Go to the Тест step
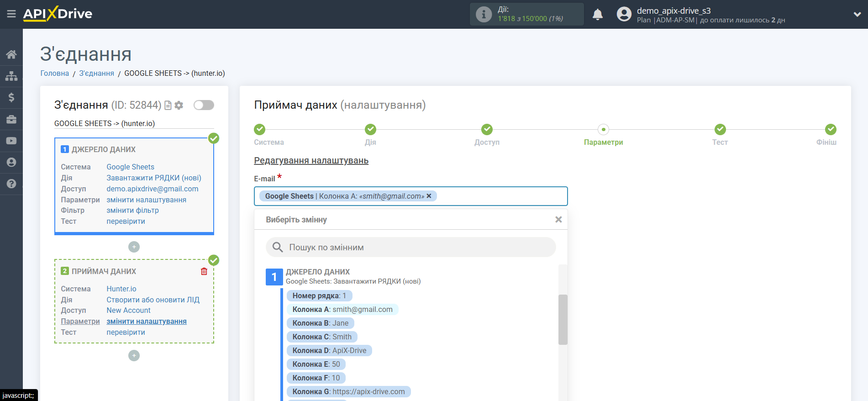 (720, 130)
